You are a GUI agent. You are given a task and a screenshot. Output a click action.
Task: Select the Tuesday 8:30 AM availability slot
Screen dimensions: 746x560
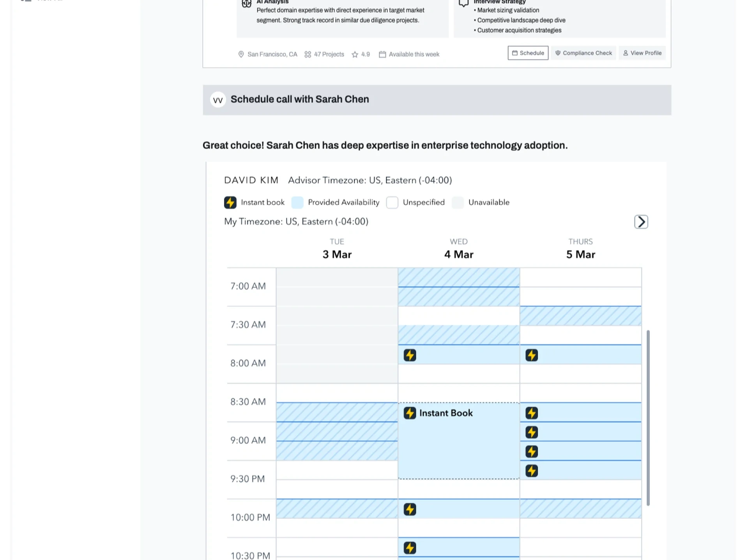tap(337, 412)
